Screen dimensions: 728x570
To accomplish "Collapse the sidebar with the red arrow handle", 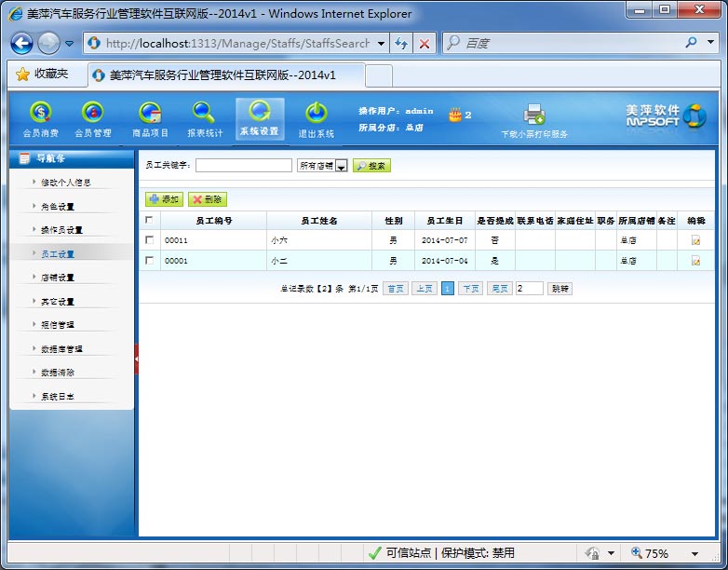I will pos(137,359).
